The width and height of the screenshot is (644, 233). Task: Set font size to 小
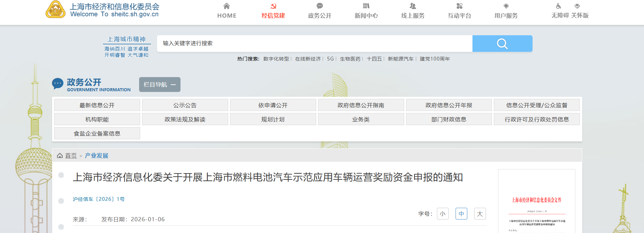(443, 214)
